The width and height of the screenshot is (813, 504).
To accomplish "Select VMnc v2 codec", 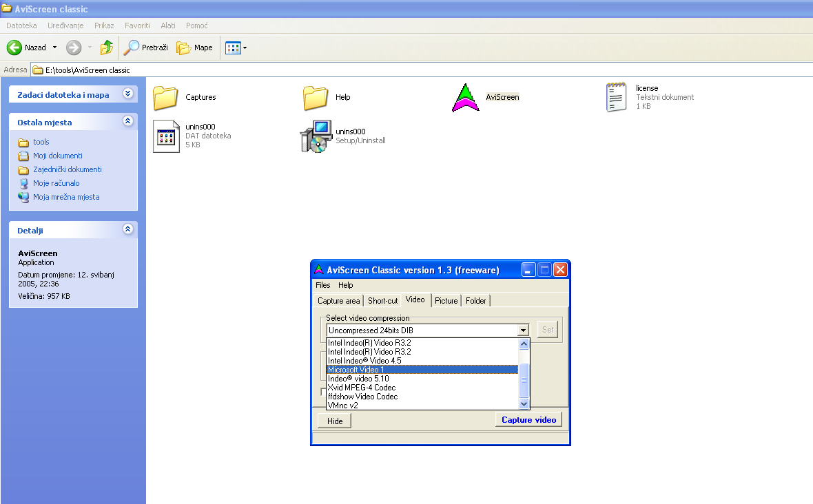I will (x=422, y=406).
